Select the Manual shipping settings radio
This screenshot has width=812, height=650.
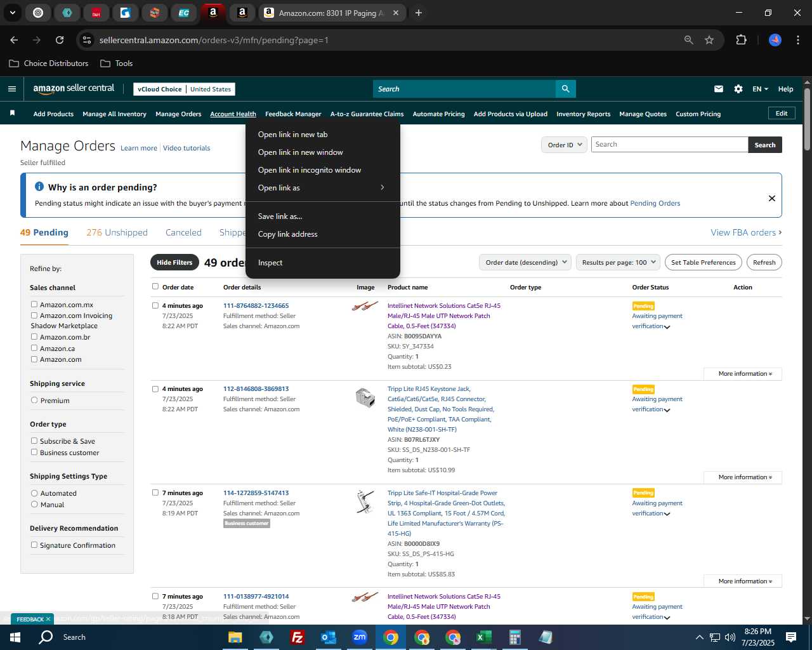34,505
